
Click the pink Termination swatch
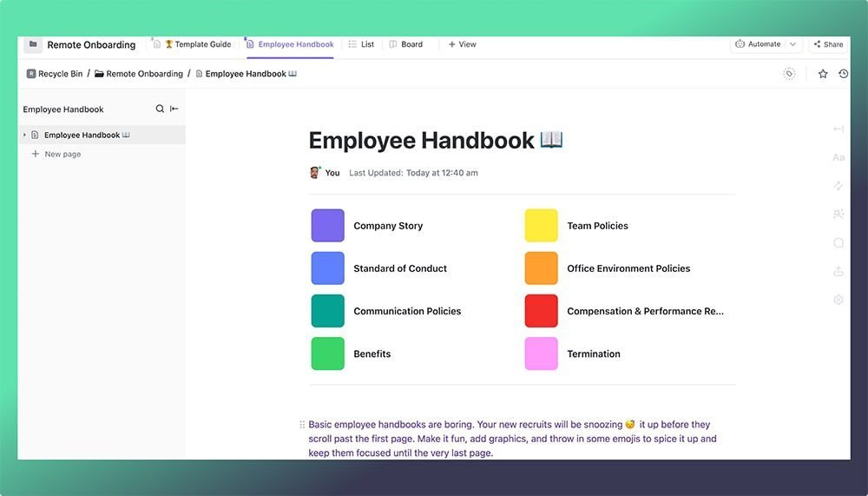[542, 354]
